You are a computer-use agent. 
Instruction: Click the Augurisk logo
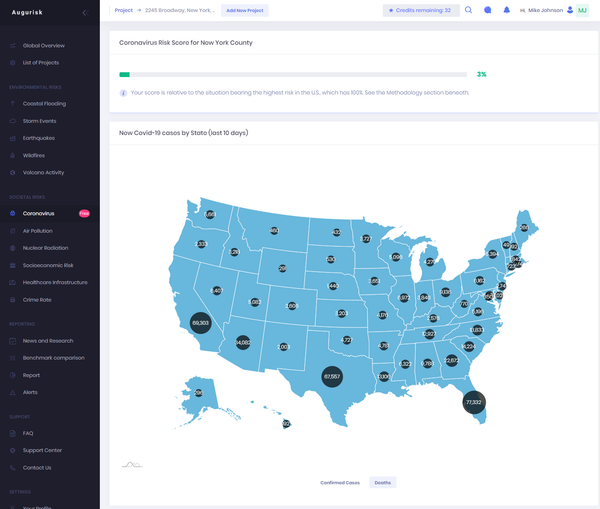(x=27, y=13)
